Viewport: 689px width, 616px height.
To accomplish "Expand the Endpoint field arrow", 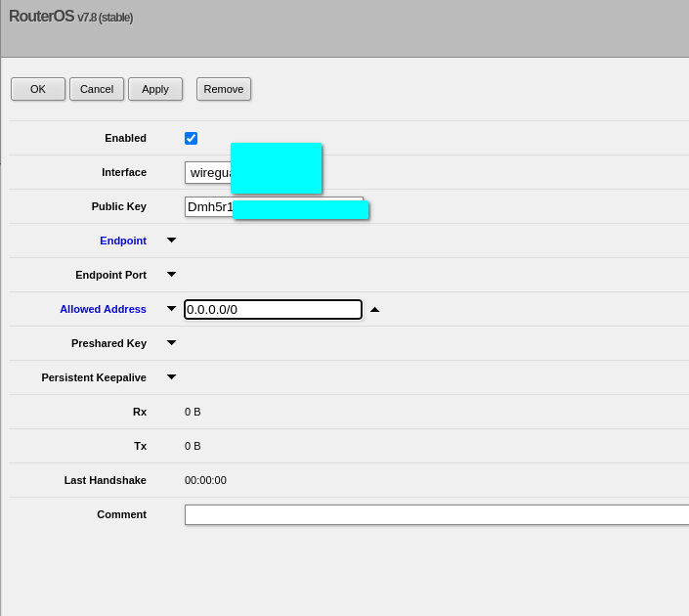I will [x=172, y=241].
